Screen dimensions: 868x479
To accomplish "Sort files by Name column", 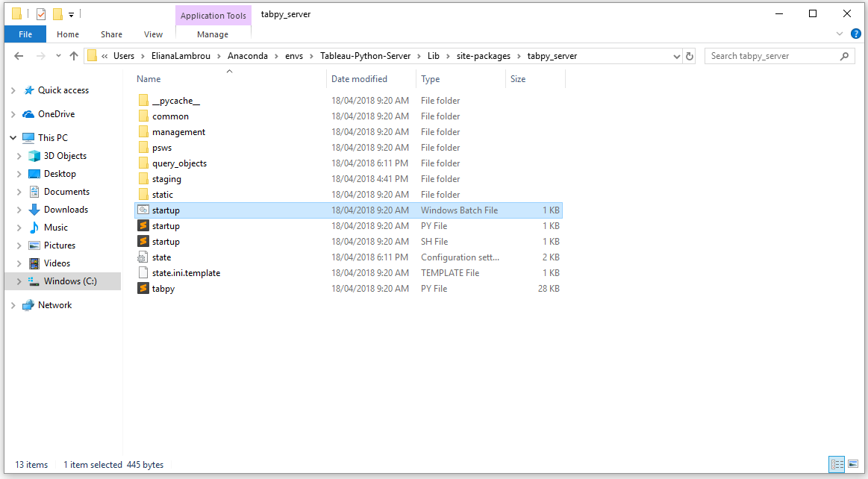I will [231, 78].
